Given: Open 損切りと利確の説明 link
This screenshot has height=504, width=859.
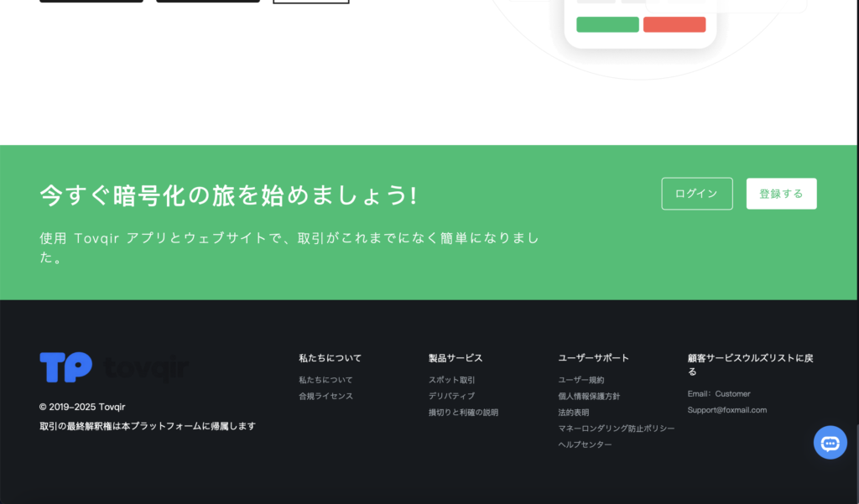Looking at the screenshot, I should click(463, 413).
